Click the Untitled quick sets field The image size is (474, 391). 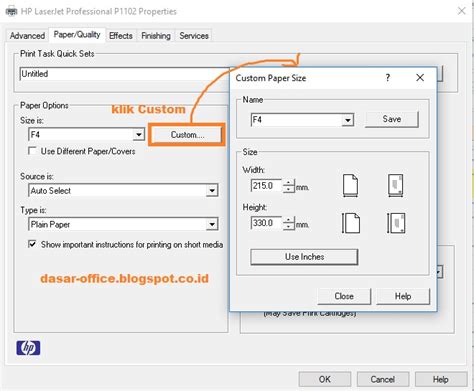coord(125,74)
